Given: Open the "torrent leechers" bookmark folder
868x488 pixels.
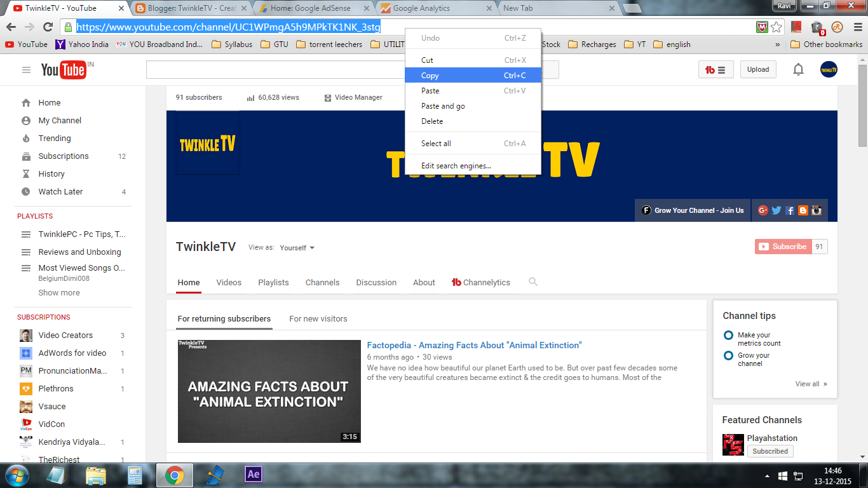Looking at the screenshot, I should coord(329,44).
